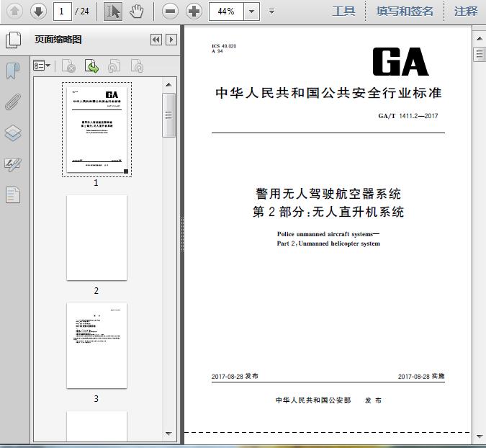Open the bookmarks panel
Screen dimensions: 486x448
coord(13,71)
